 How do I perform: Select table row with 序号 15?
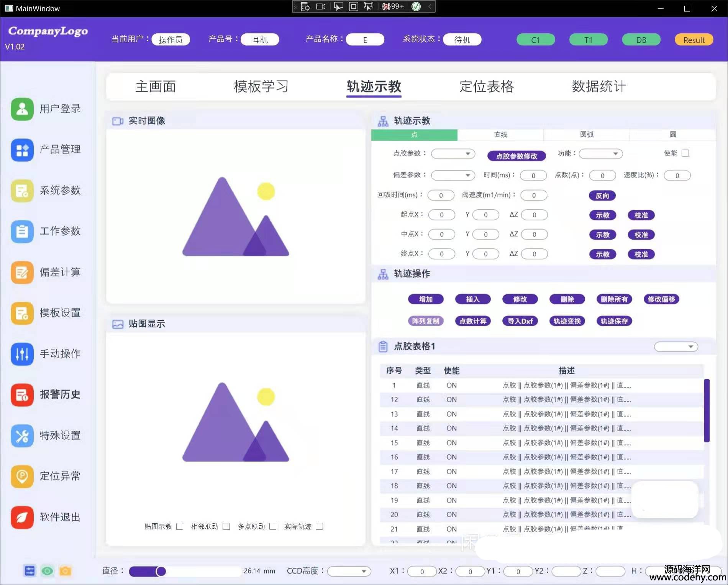542,443
